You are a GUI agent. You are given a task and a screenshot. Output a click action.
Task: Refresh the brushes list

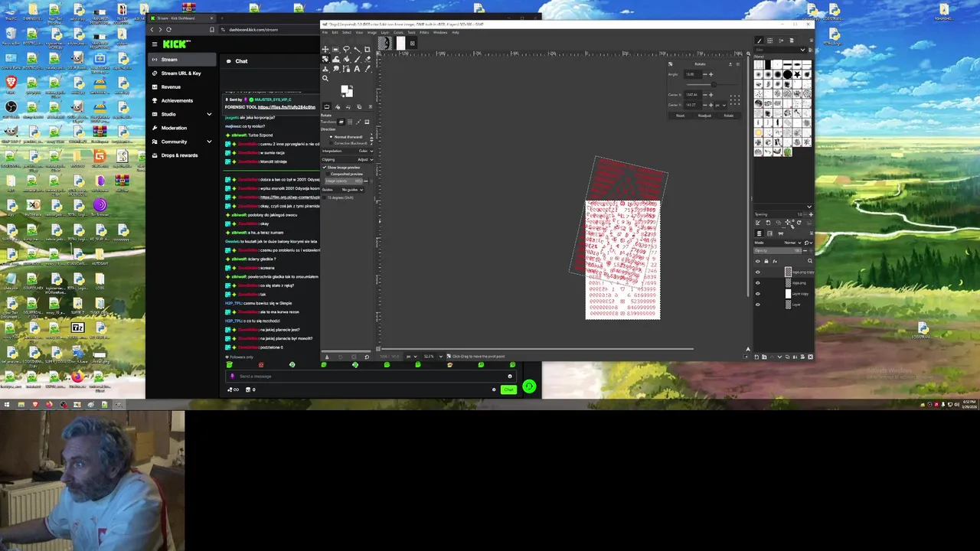pyautogui.click(x=799, y=223)
